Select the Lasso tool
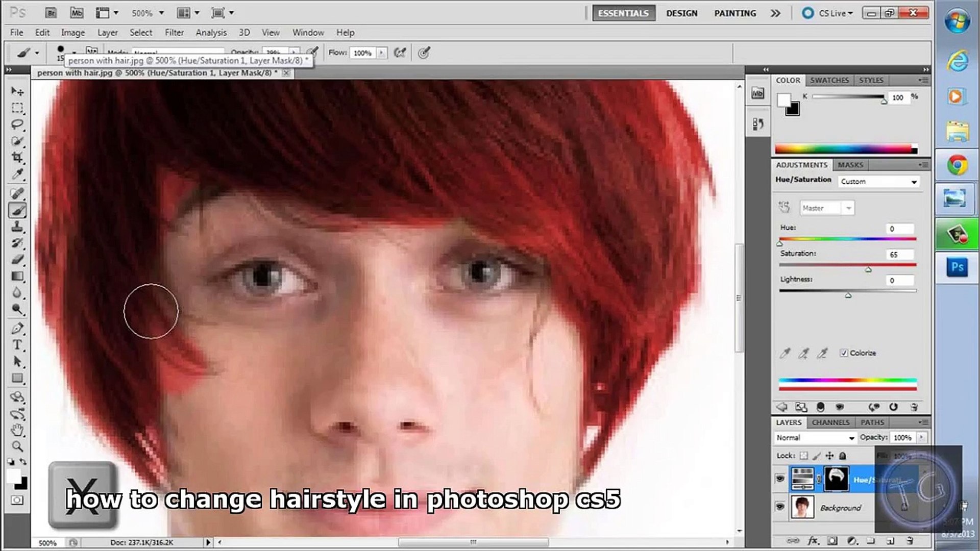Image resolution: width=980 pixels, height=551 pixels. point(17,124)
